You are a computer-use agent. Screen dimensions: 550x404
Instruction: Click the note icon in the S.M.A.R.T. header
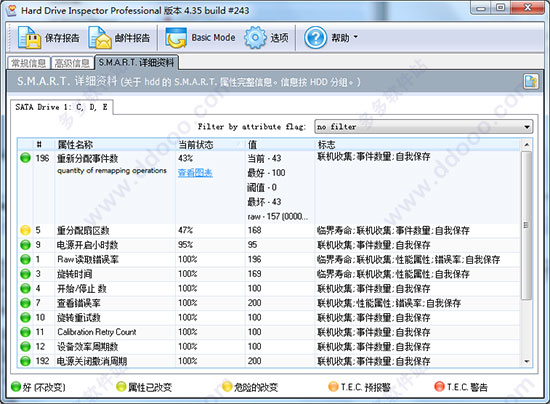coord(531,81)
